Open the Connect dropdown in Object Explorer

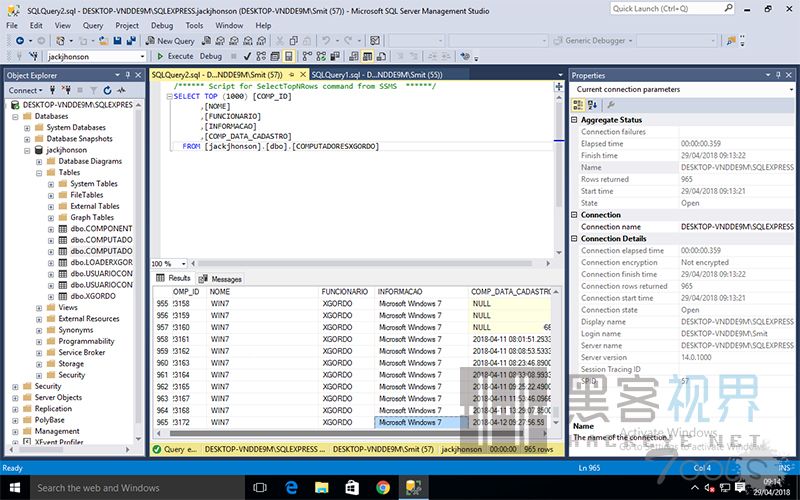click(26, 90)
